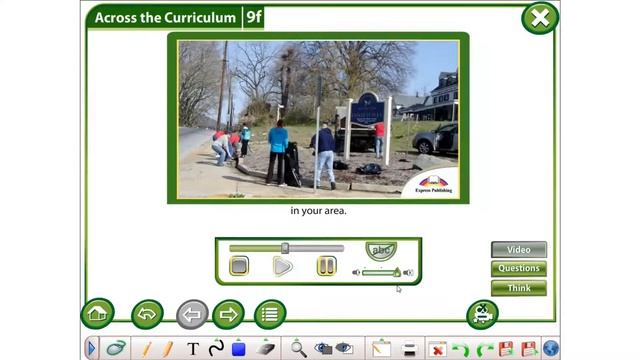Select the curved line drawing tool
The height and width of the screenshot is (360, 640).
pos(216,348)
